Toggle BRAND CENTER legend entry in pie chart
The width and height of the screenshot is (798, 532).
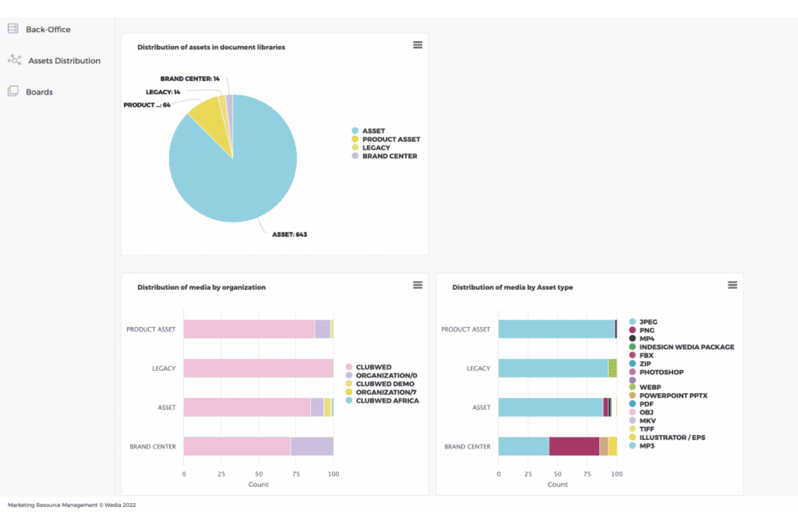[384, 156]
